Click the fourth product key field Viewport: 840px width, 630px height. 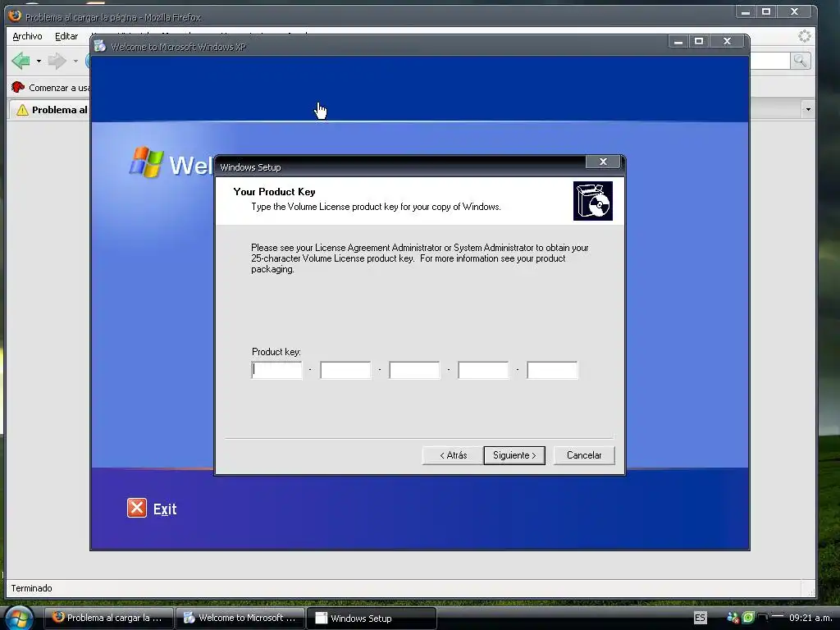click(483, 370)
